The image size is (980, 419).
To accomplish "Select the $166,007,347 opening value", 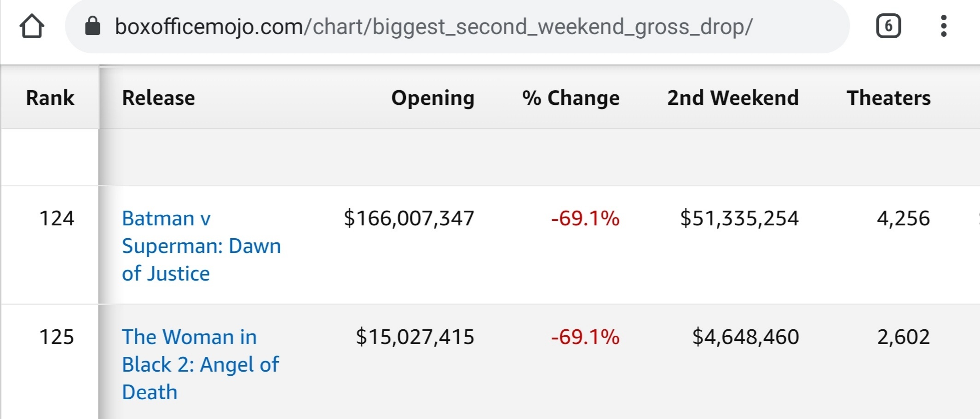I will click(x=409, y=218).
